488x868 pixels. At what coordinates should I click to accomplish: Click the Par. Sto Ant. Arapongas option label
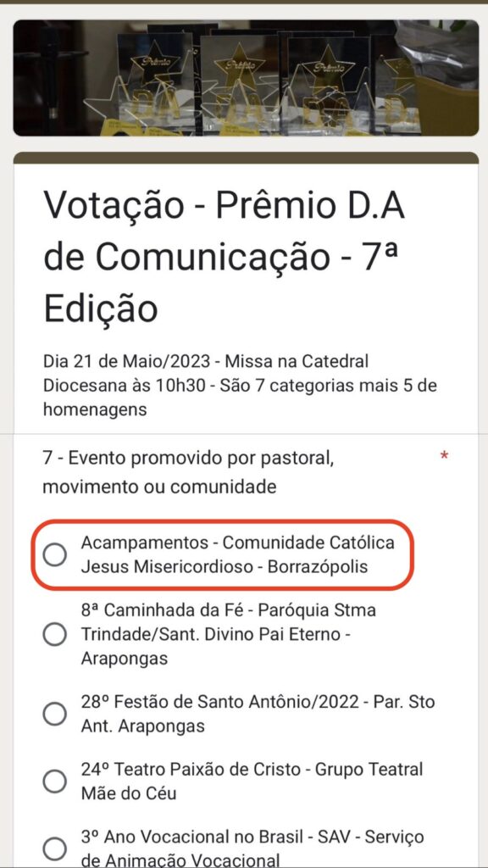pyautogui.click(x=258, y=714)
